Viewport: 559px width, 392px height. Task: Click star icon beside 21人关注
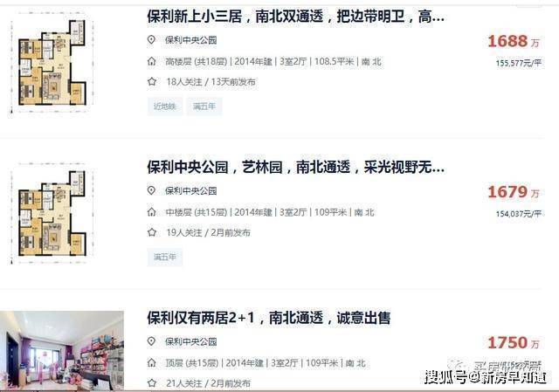click(x=152, y=383)
